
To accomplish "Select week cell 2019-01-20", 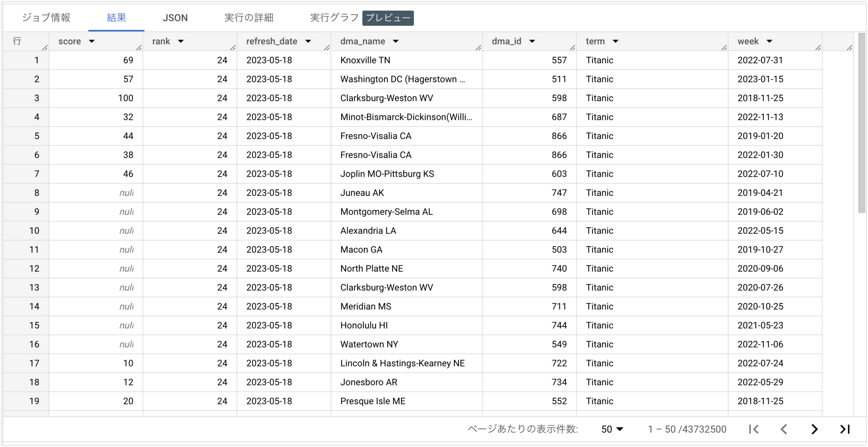I will pyautogui.click(x=775, y=136).
